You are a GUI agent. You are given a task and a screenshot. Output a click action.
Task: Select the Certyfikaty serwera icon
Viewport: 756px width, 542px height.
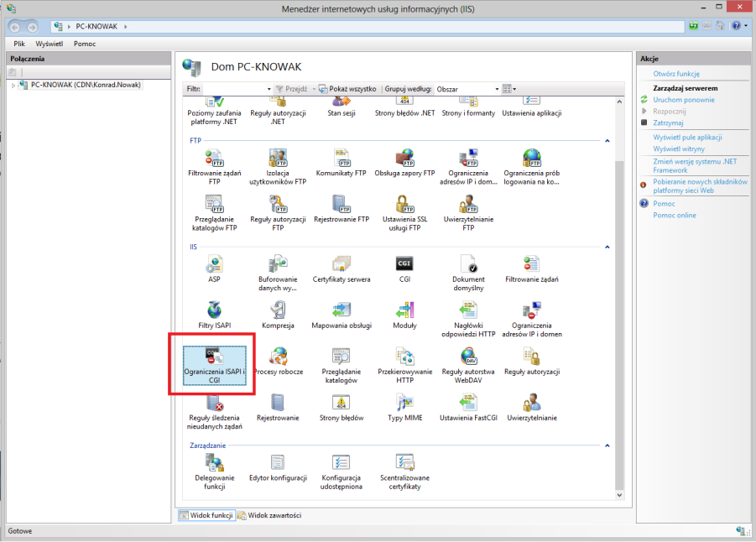(342, 269)
